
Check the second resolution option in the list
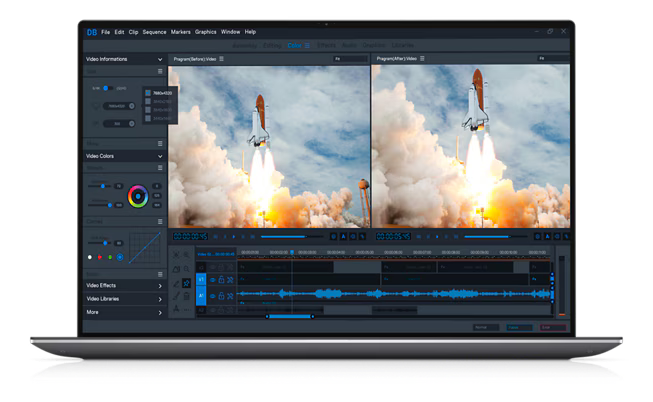148,101
